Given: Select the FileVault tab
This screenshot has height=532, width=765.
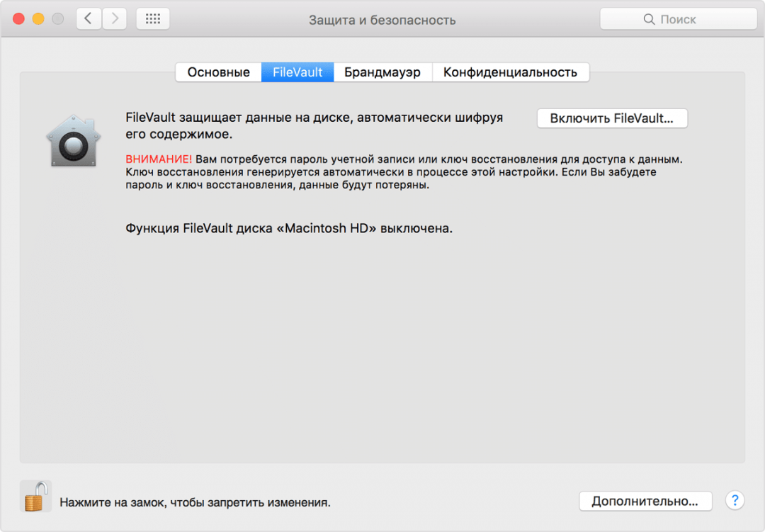Looking at the screenshot, I should coord(297,72).
